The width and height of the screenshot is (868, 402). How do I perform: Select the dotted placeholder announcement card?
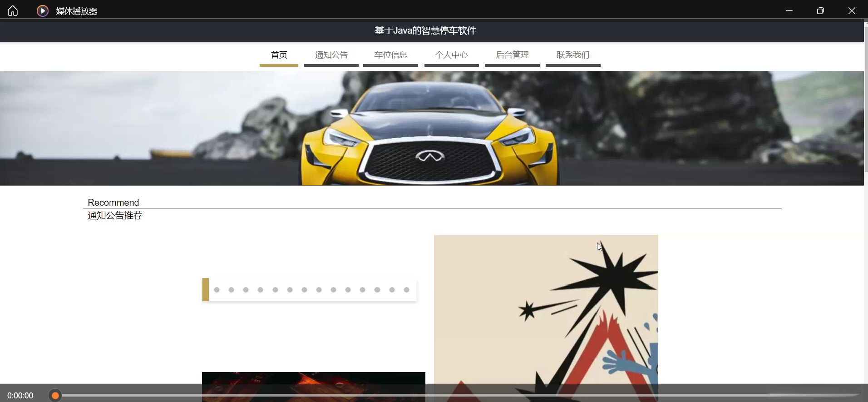[309, 290]
